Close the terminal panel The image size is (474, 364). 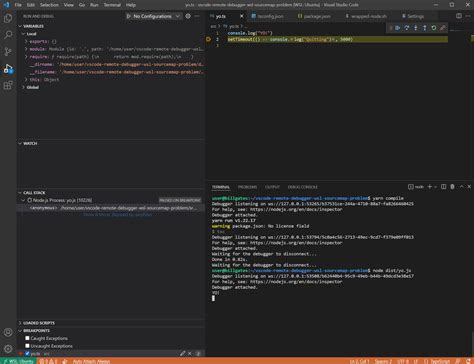click(x=469, y=187)
